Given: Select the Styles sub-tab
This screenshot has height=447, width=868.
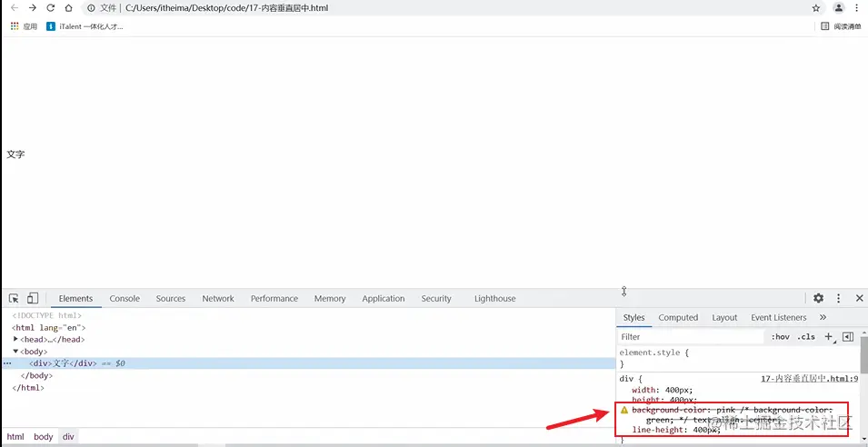Looking at the screenshot, I should pos(634,318).
